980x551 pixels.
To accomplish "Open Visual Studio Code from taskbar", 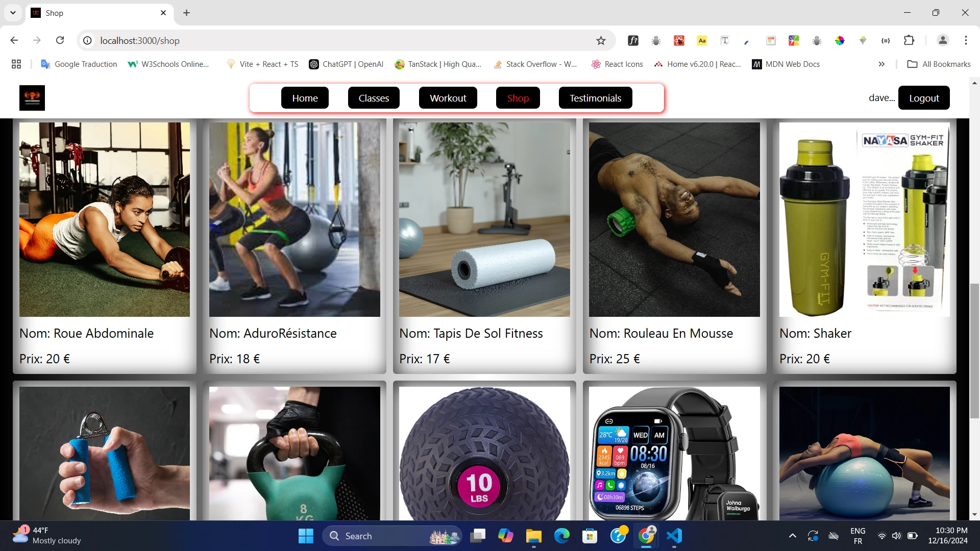I will coord(674,536).
